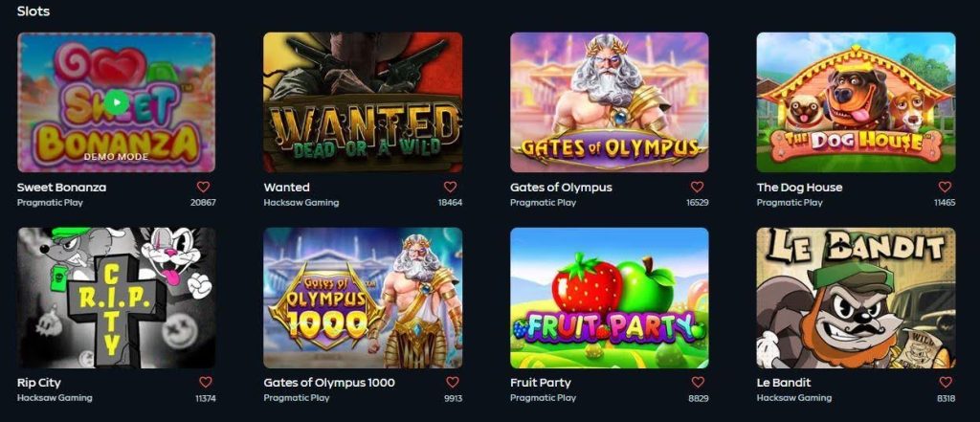Open Le Bandit game thumbnail
This screenshot has height=422, width=980.
[x=856, y=298]
